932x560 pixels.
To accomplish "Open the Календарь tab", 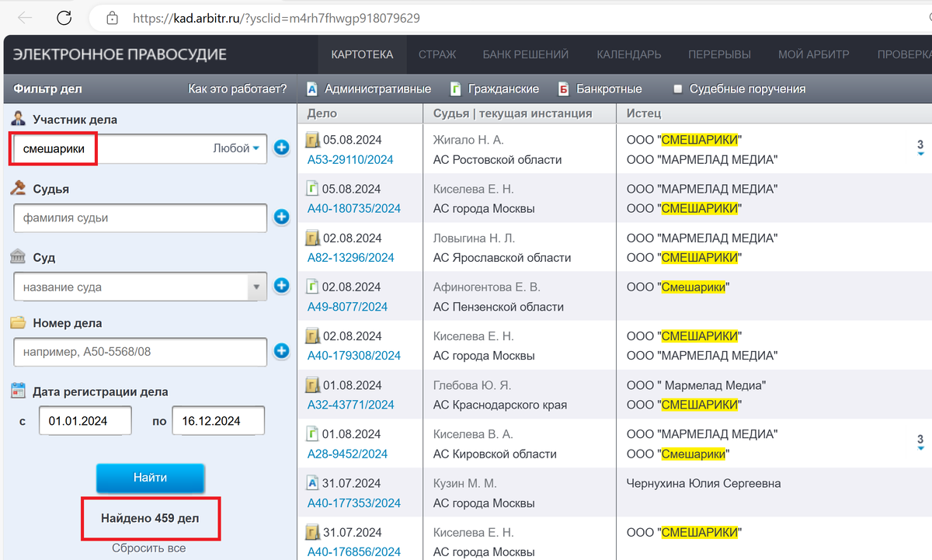I will tap(629, 54).
